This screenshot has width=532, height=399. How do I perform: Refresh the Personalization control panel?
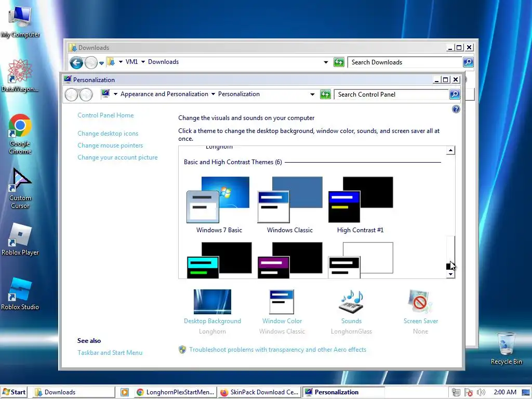point(325,95)
